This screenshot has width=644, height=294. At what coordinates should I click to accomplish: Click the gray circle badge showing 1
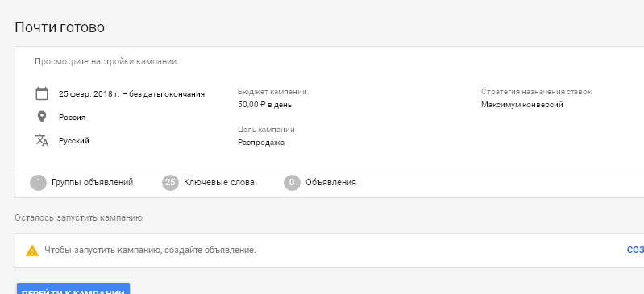(x=38, y=183)
